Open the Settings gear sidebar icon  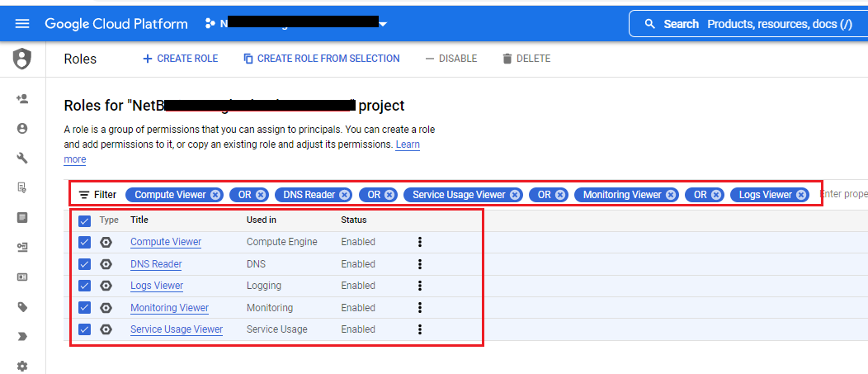click(x=22, y=367)
